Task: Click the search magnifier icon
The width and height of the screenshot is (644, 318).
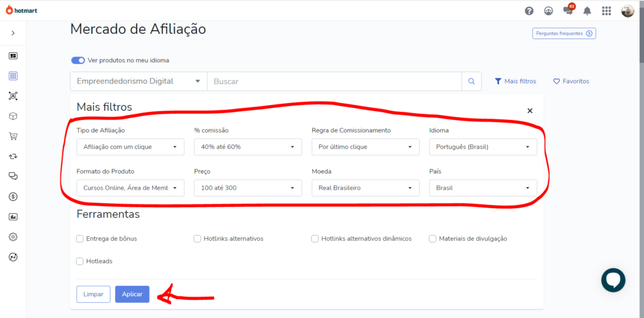Action: point(471,81)
